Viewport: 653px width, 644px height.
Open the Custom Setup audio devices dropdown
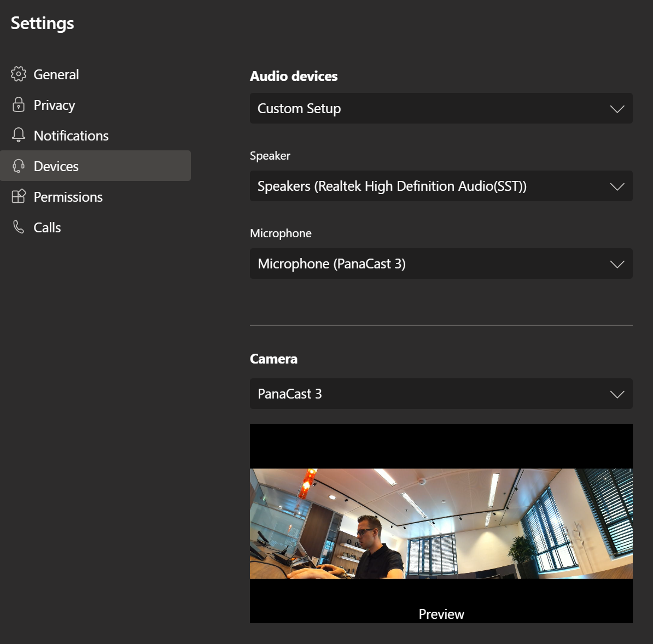[440, 108]
